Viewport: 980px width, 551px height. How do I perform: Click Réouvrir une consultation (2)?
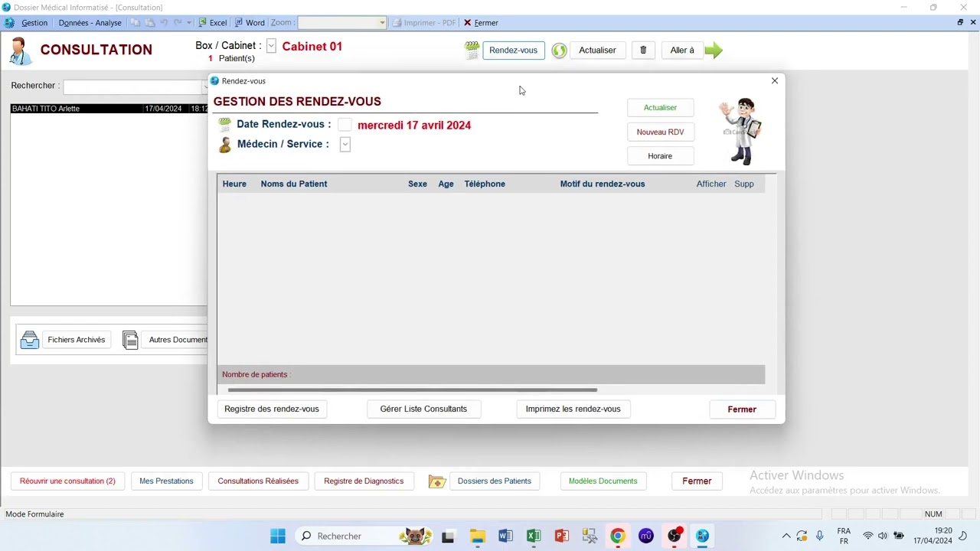pos(67,481)
